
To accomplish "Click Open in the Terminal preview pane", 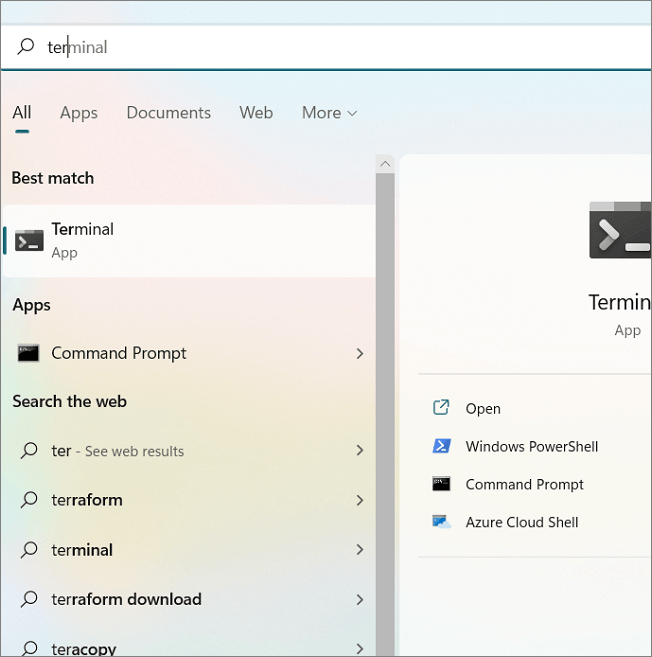I will [x=483, y=408].
